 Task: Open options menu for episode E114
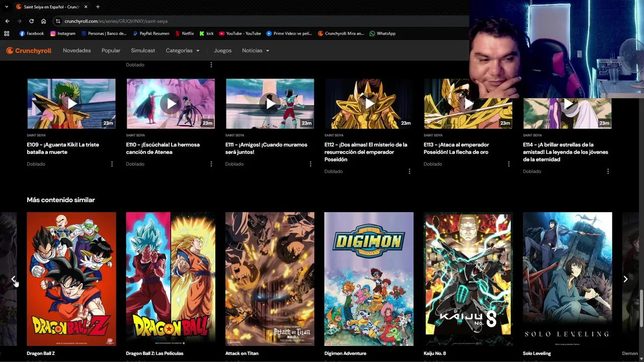click(x=608, y=171)
